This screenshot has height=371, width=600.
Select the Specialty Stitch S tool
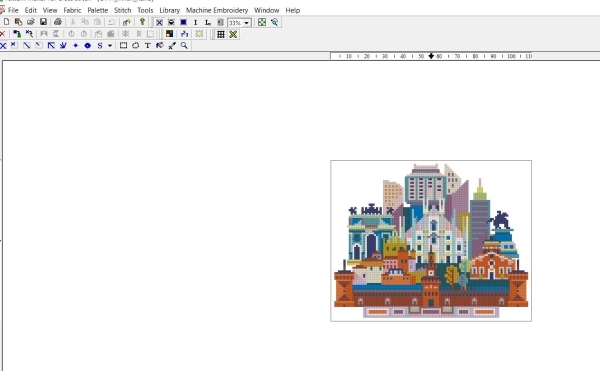pos(100,46)
